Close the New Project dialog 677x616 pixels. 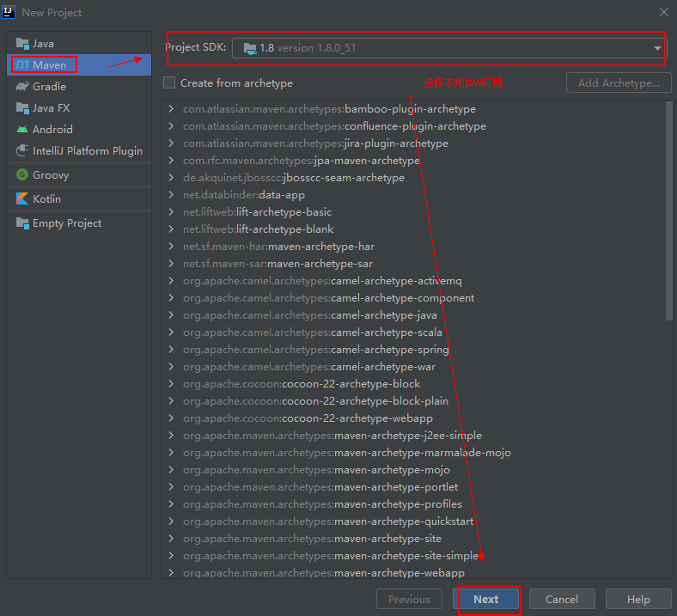coord(664,12)
